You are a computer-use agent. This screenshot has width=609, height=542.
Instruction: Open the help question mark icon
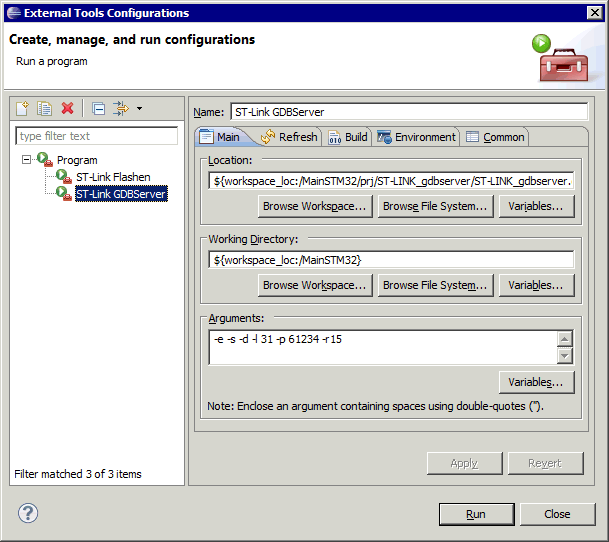(28, 513)
